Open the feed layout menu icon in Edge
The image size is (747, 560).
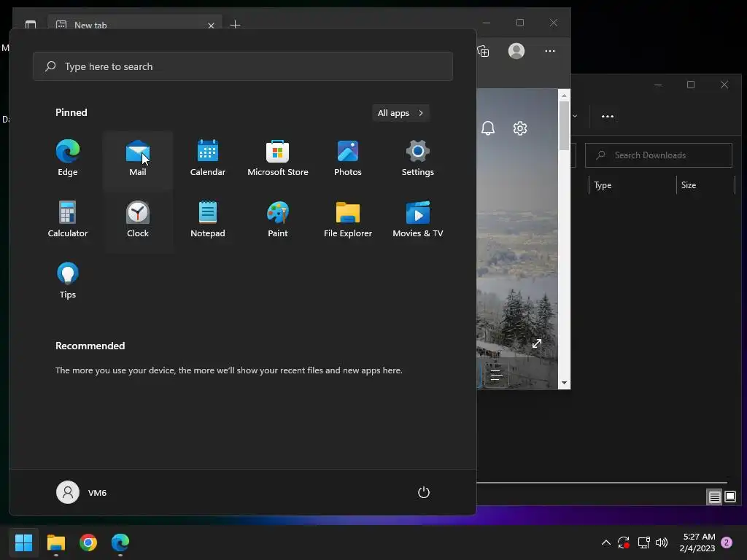(496, 376)
